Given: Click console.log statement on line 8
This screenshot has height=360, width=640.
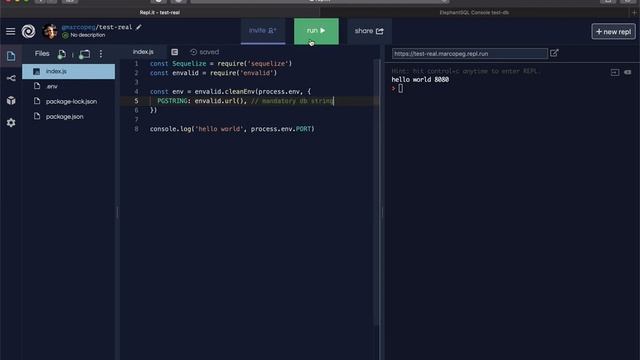Looking at the screenshot, I should pos(232,129).
